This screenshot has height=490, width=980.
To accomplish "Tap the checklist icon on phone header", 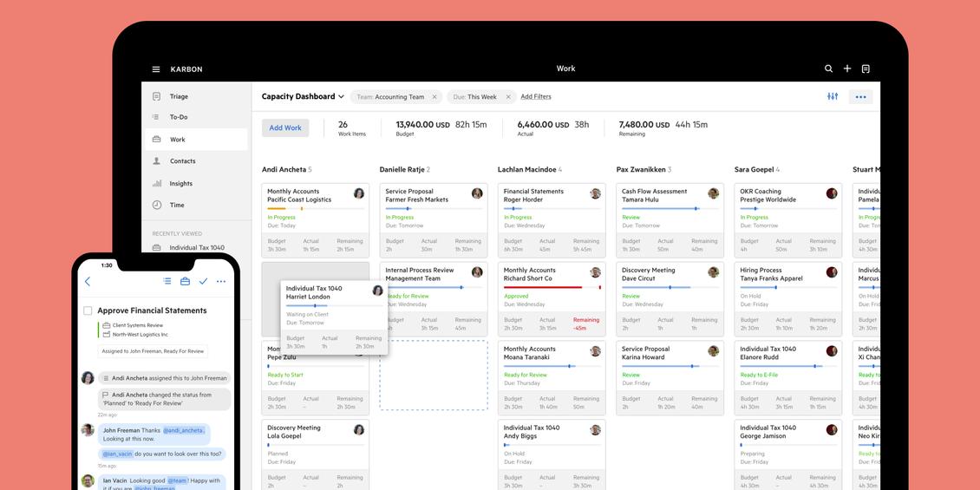I will pos(167,281).
